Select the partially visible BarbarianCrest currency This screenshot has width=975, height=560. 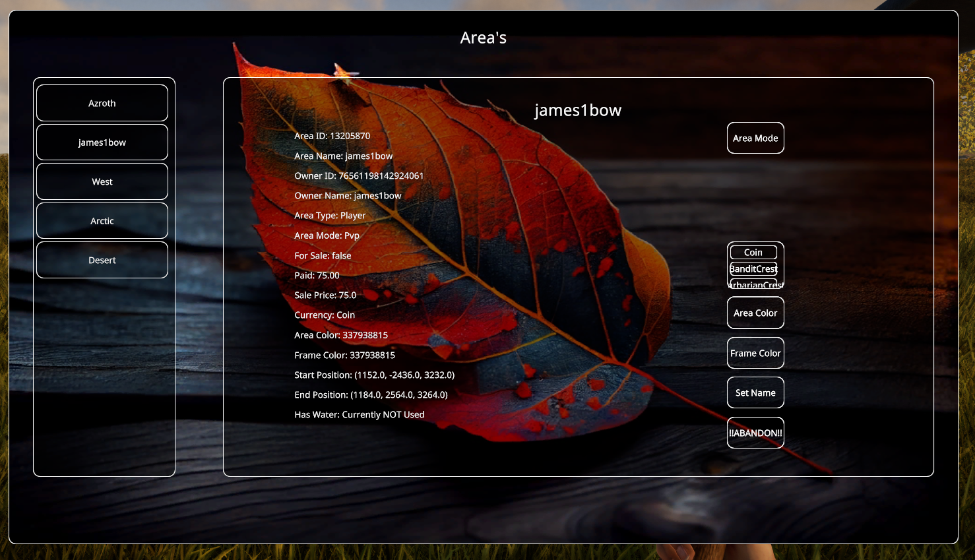click(x=755, y=284)
